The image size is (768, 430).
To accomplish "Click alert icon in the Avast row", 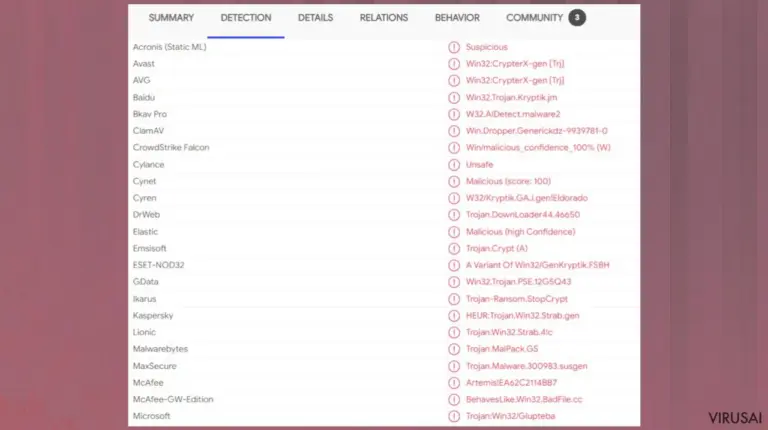I will point(454,64).
